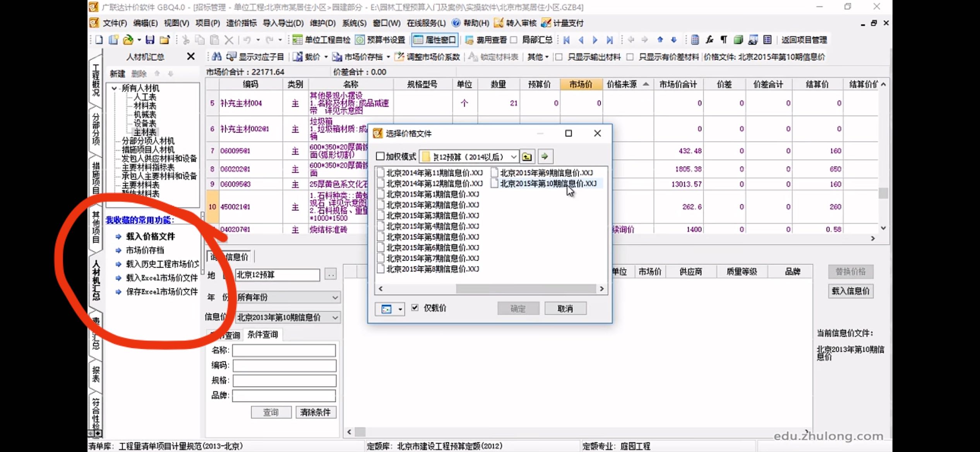Image resolution: width=980 pixels, height=452 pixels.
Task: Go to last record navigation icon
Action: coord(610,39)
